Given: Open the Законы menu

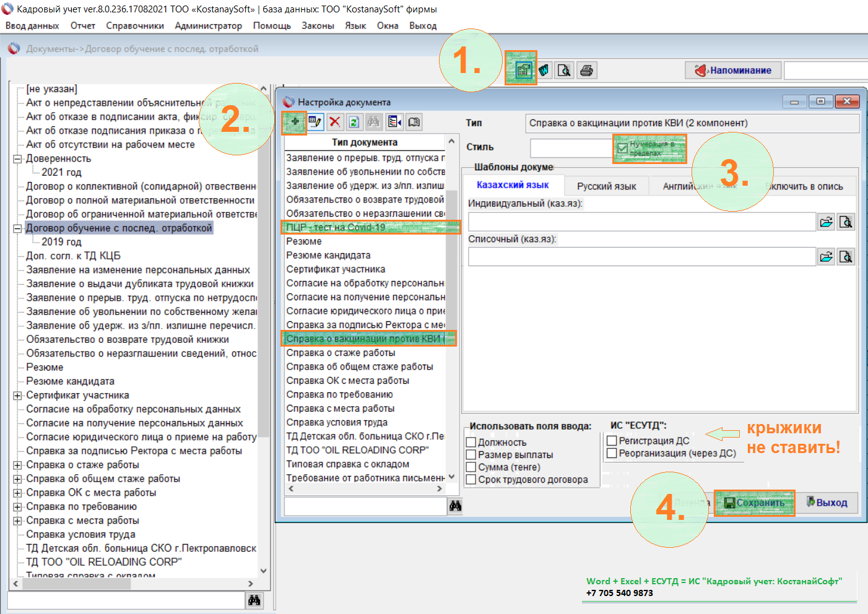Looking at the screenshot, I should point(318,25).
